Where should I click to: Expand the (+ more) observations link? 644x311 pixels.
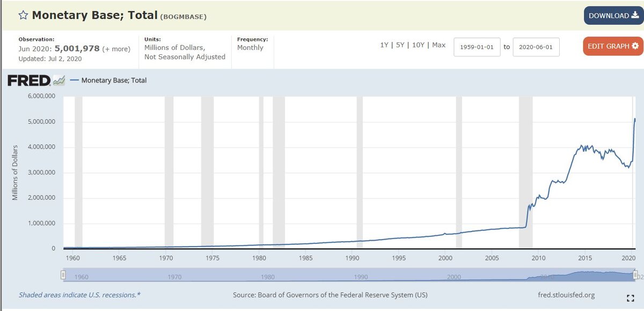(116, 49)
